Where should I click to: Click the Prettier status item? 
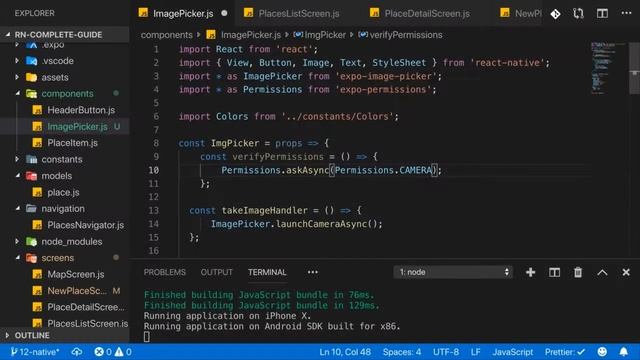(x=564, y=352)
